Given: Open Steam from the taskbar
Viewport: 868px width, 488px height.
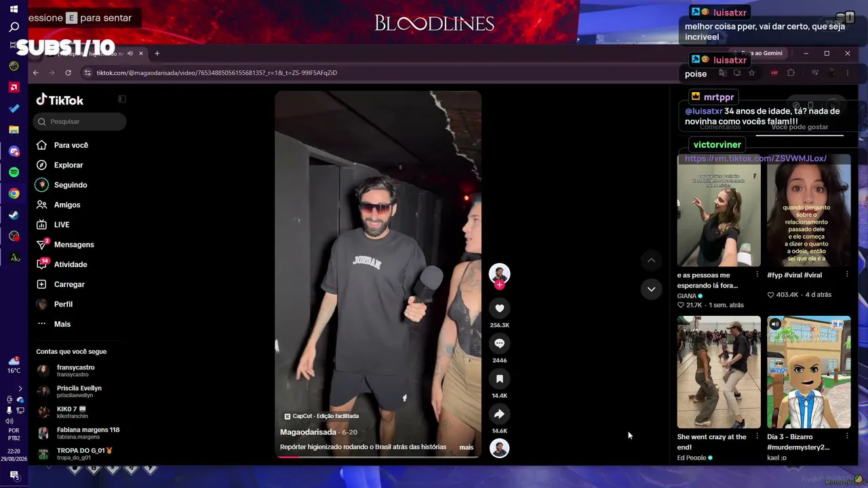Looking at the screenshot, I should coord(14,215).
